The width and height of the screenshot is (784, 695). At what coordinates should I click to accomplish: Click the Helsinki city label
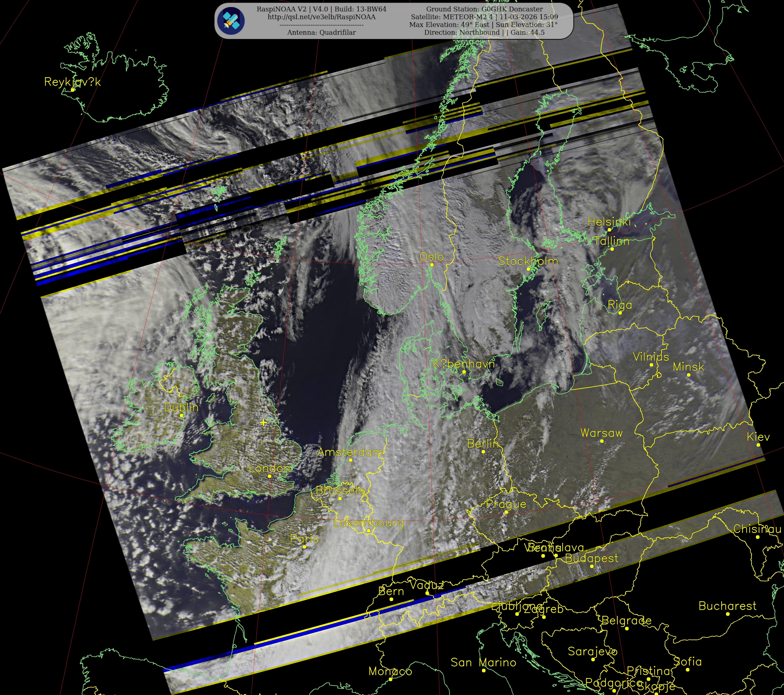click(x=609, y=222)
